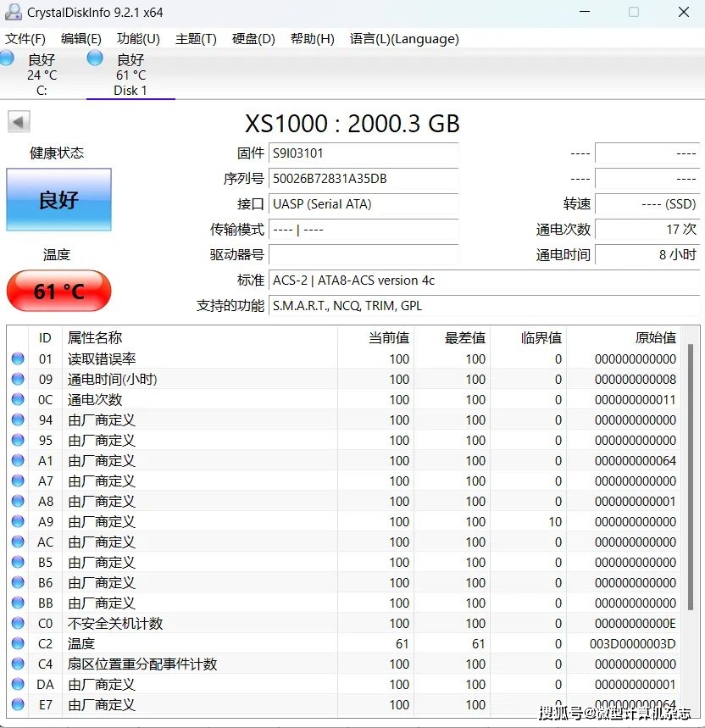Click the previous disk arrow button

click(19, 121)
